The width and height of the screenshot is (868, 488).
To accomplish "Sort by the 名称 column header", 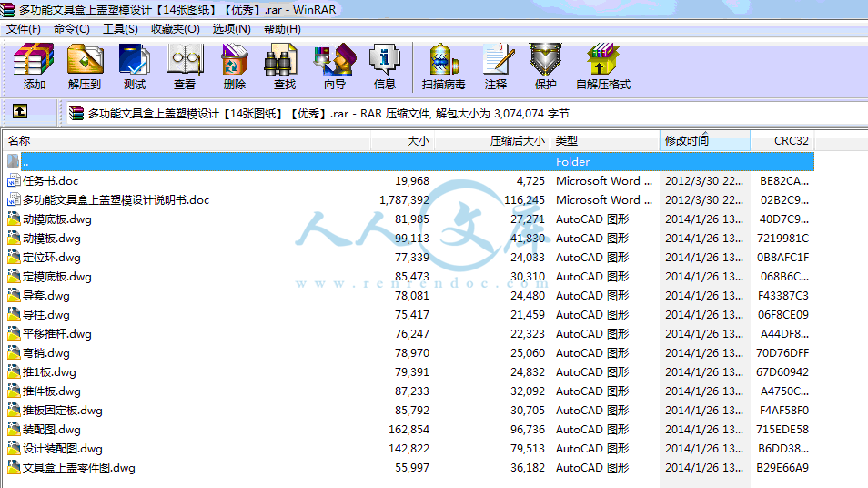I will (187, 141).
